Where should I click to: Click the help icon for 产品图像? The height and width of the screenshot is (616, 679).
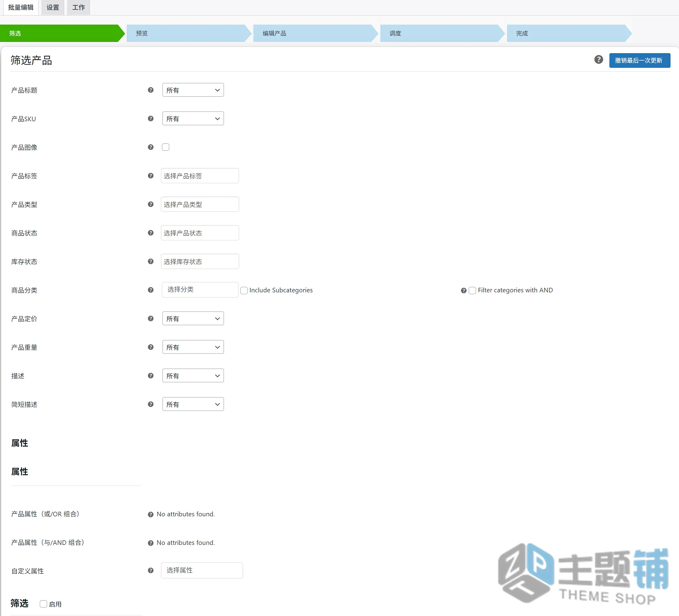(x=151, y=147)
